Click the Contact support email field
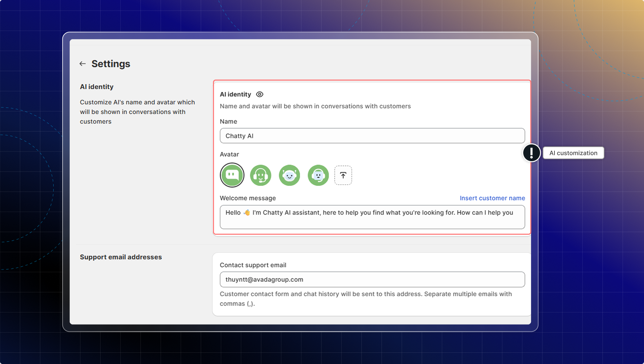This screenshot has width=644, height=364. (372, 279)
